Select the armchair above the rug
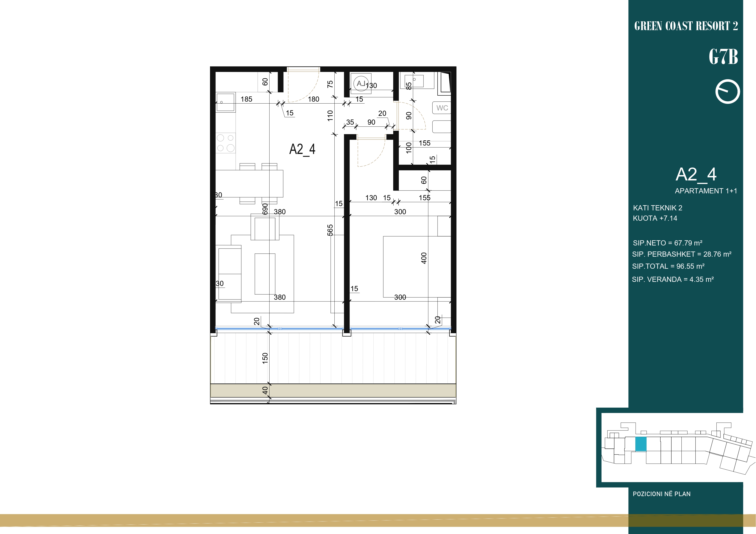The width and height of the screenshot is (756, 534). click(x=265, y=227)
